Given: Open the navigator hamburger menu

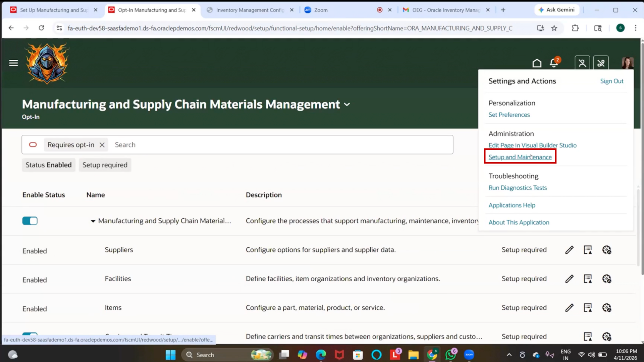Looking at the screenshot, I should click(13, 63).
